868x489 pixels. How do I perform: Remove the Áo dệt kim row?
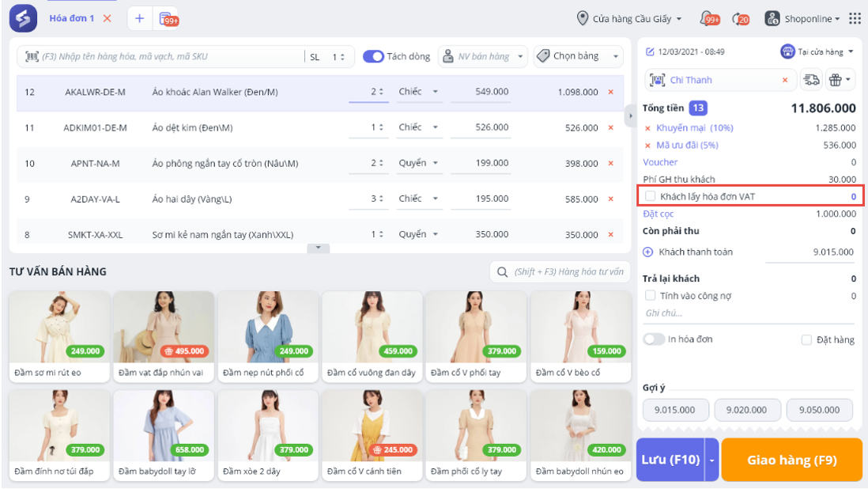tap(610, 128)
